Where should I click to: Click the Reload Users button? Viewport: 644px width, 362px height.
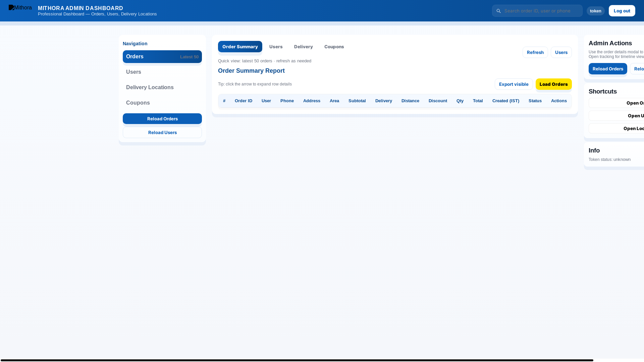point(162,132)
